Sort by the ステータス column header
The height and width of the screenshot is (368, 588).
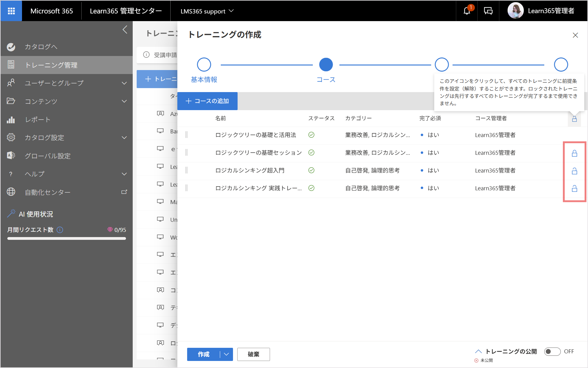pos(321,118)
